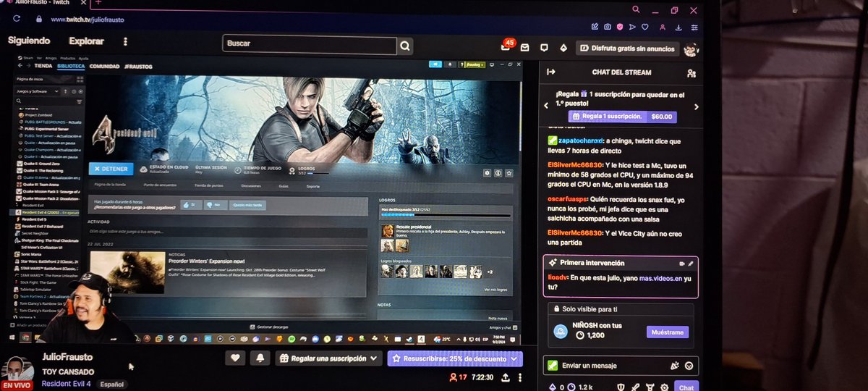Open the whispers speech bubble icon
Viewport: 868px width, 391px height.
point(544,48)
